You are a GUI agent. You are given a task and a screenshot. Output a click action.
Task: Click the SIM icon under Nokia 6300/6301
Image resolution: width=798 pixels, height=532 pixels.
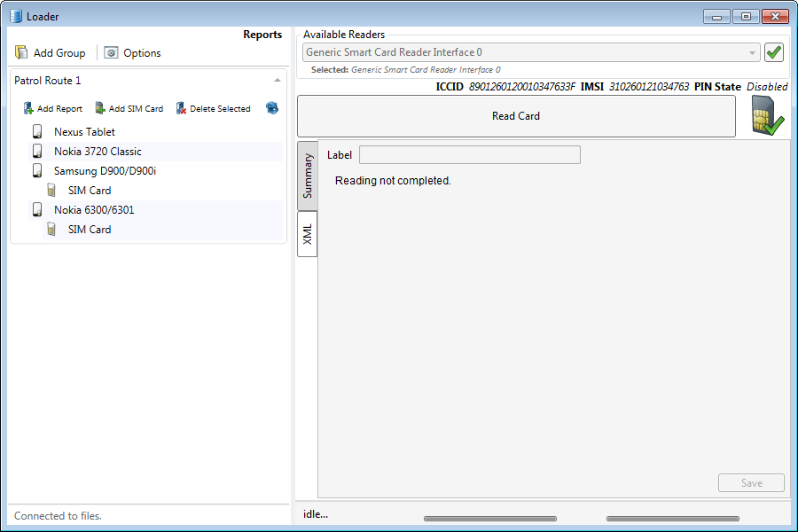click(51, 230)
